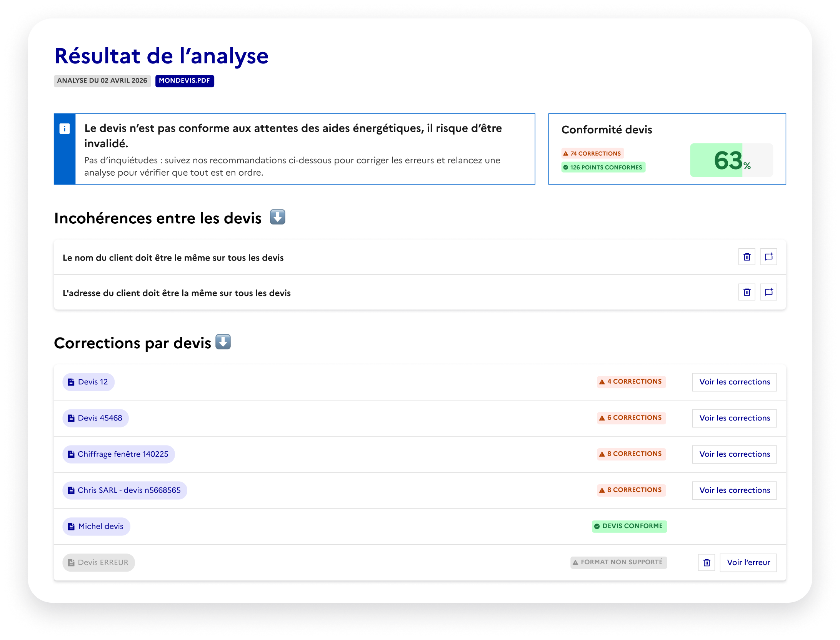
Task: Click 'L'adresse du client doit être la même' text
Action: 177,293
